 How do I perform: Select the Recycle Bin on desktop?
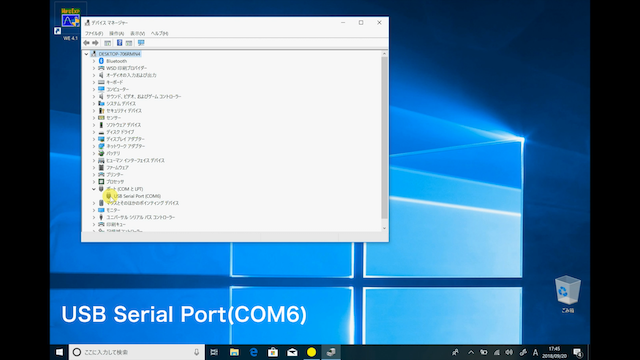click(567, 294)
